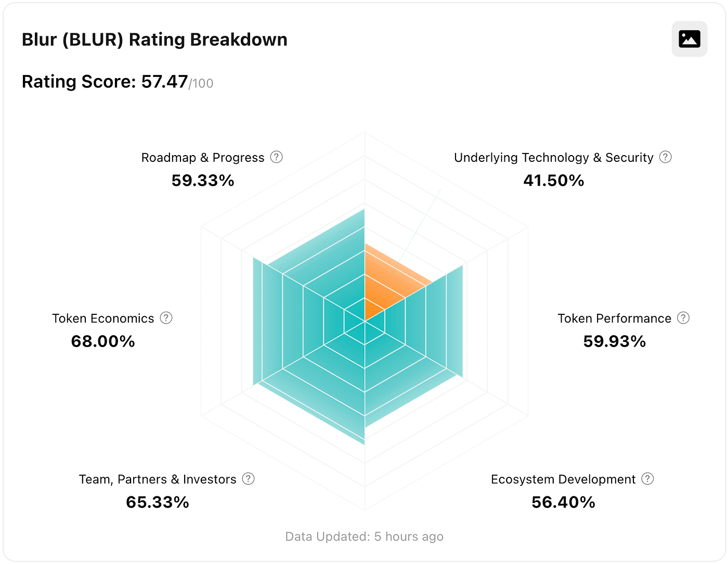Click the Team, Partners & Investors help icon

[249, 479]
